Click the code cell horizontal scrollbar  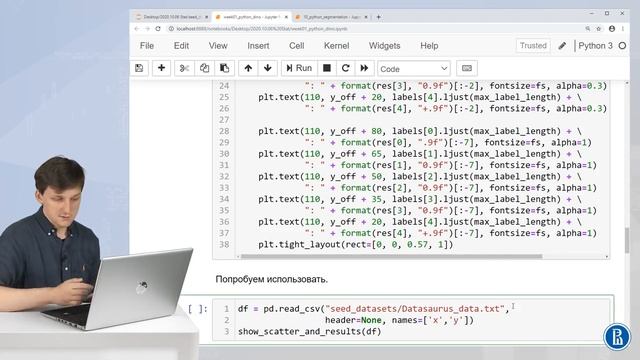tap(392, 257)
